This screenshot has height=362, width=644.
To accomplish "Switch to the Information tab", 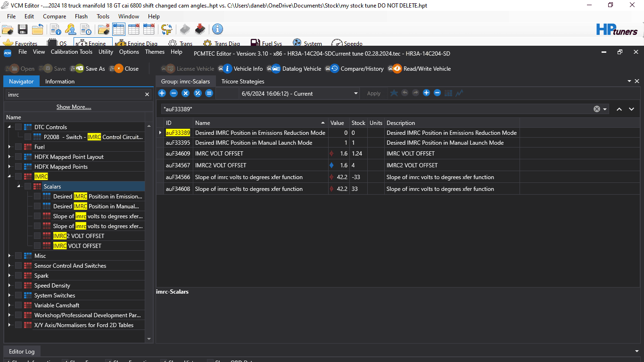I will click(x=60, y=82).
